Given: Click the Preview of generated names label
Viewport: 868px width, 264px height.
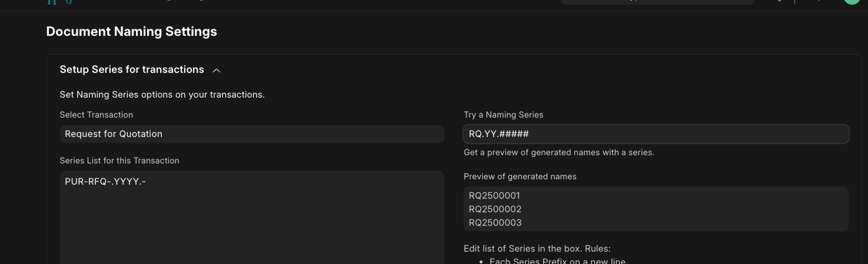Looking at the screenshot, I should click(x=520, y=176).
